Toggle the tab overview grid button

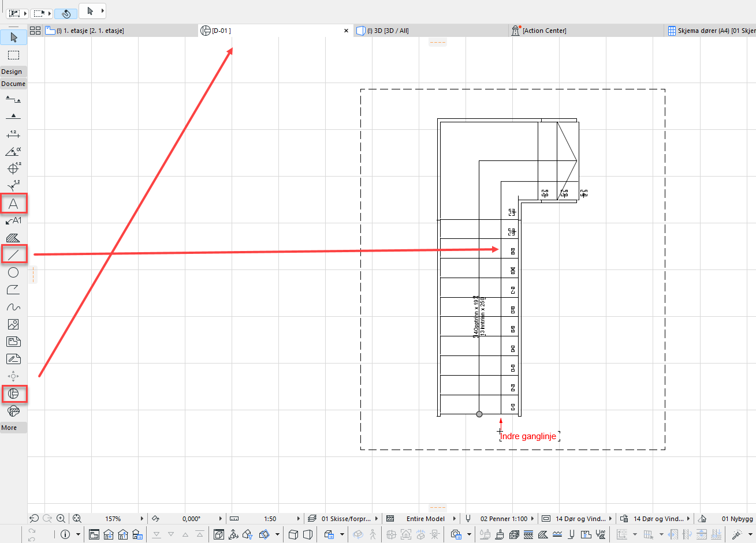tap(35, 31)
